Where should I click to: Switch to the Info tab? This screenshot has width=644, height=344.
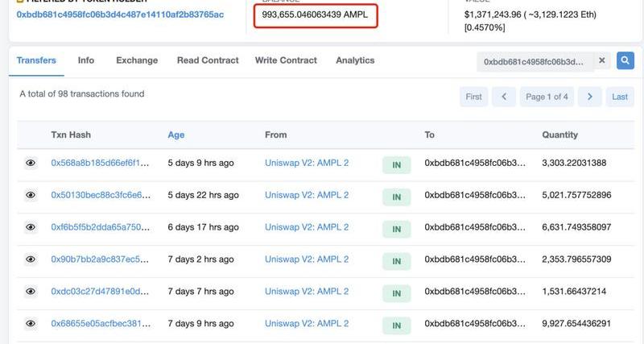(x=86, y=60)
